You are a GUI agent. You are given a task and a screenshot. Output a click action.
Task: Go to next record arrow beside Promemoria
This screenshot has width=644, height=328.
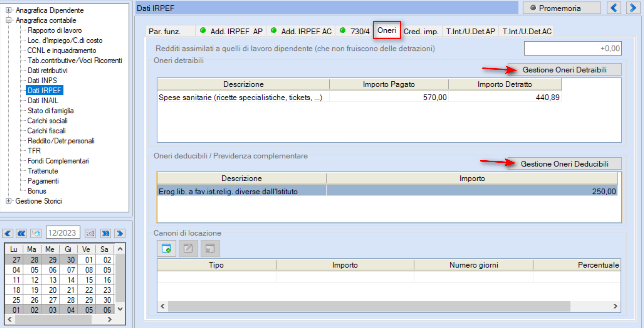tap(633, 8)
